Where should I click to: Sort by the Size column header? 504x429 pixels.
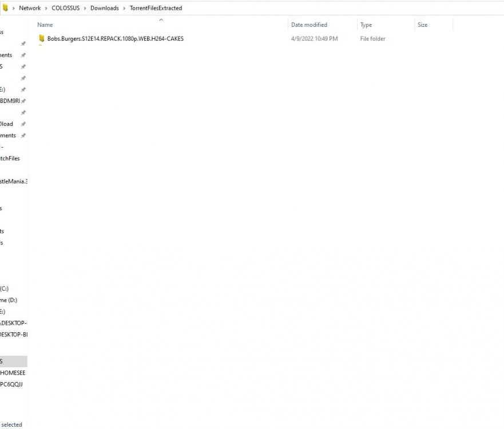tap(422, 25)
